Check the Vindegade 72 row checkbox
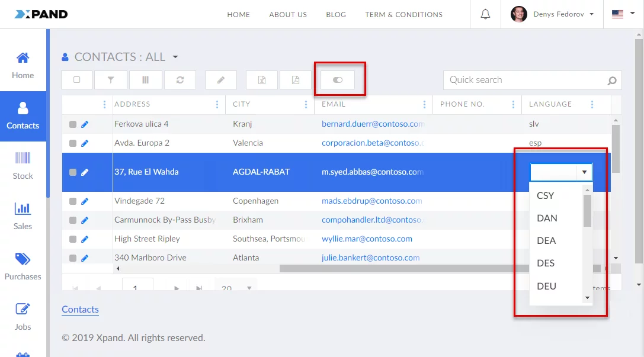Screen dimensions: 644x357 click(x=73, y=201)
